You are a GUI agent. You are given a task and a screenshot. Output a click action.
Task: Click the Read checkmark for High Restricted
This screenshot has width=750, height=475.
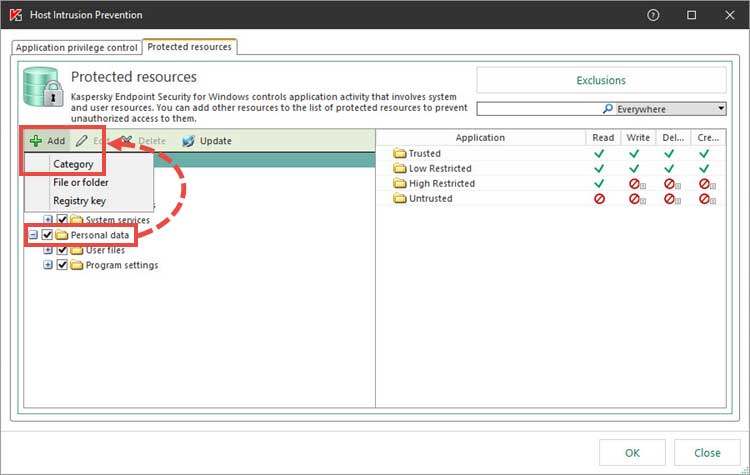pyautogui.click(x=599, y=183)
